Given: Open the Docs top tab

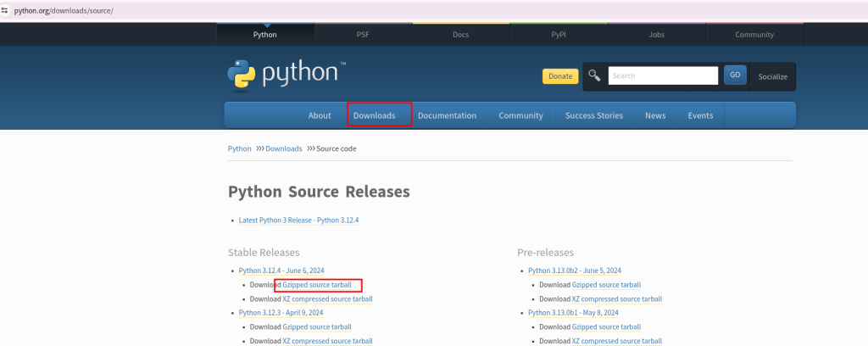Looking at the screenshot, I should 460,35.
